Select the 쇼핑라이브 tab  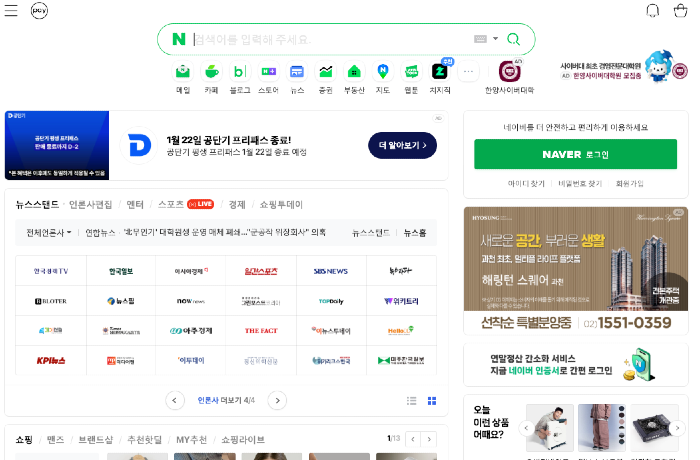coord(243,440)
